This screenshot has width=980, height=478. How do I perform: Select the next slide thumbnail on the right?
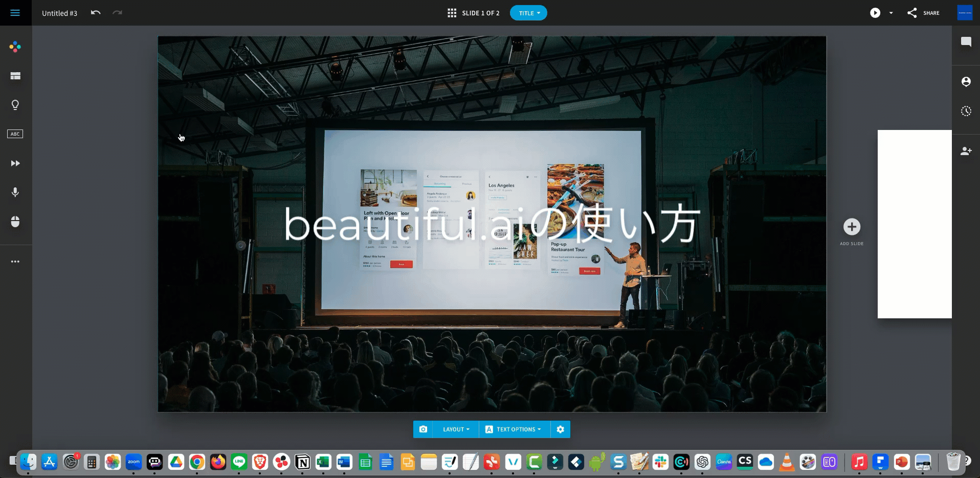(x=915, y=224)
